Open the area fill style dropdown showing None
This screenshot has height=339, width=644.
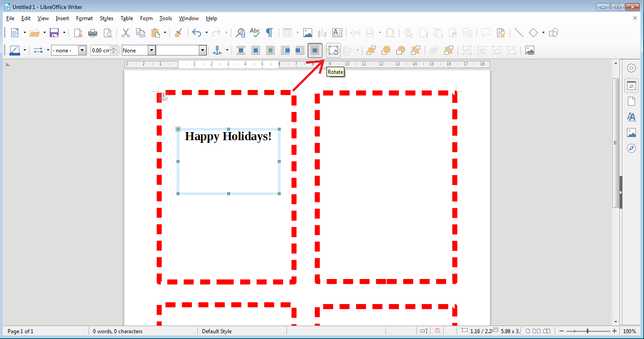click(x=151, y=50)
